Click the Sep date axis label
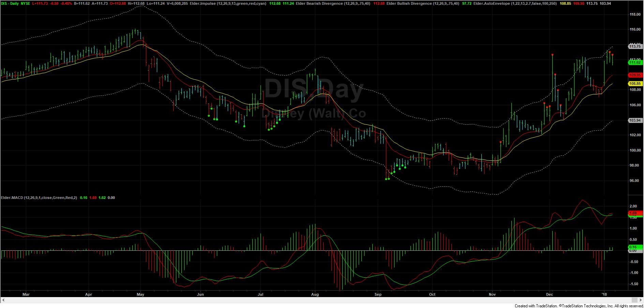Image resolution: width=644 pixels, height=308 pixels. tap(377, 294)
